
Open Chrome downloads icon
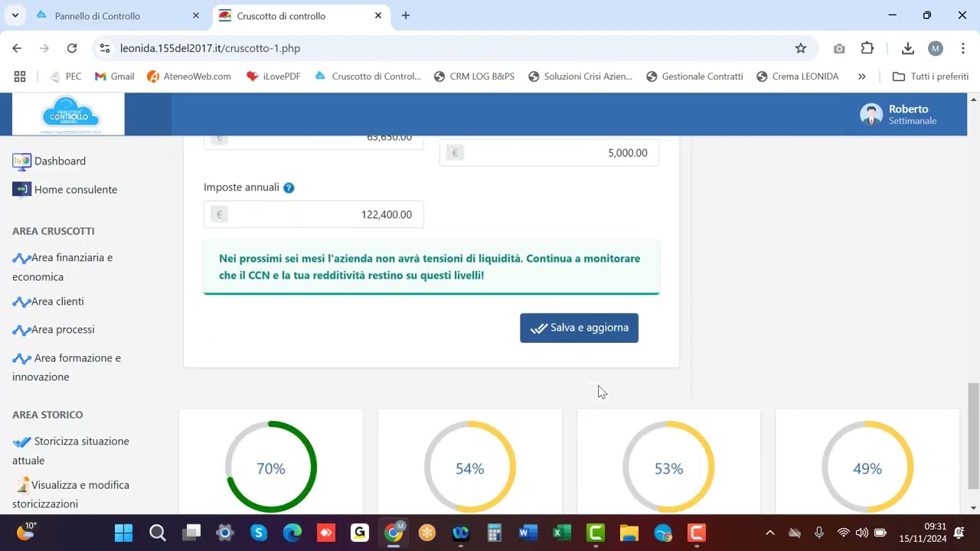(x=907, y=48)
